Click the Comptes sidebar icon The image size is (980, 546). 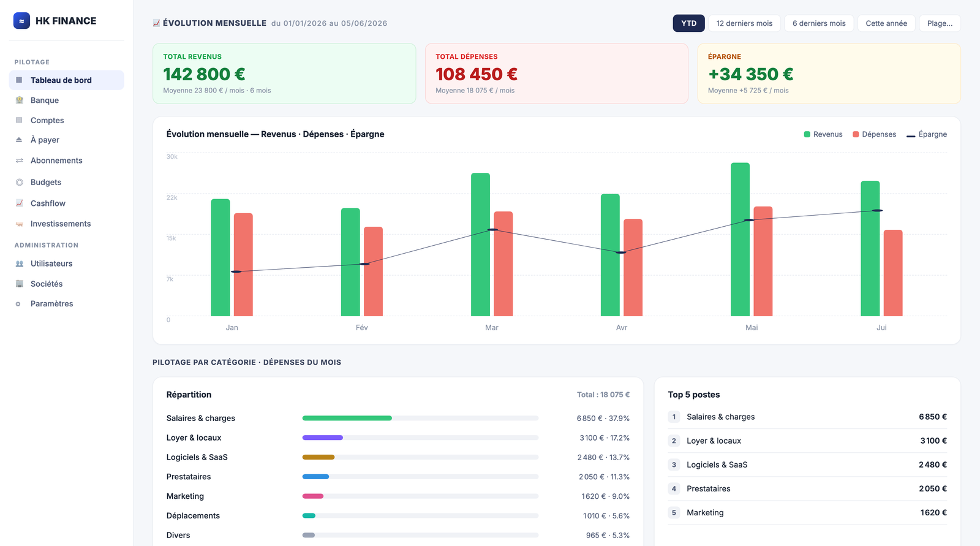pos(19,120)
